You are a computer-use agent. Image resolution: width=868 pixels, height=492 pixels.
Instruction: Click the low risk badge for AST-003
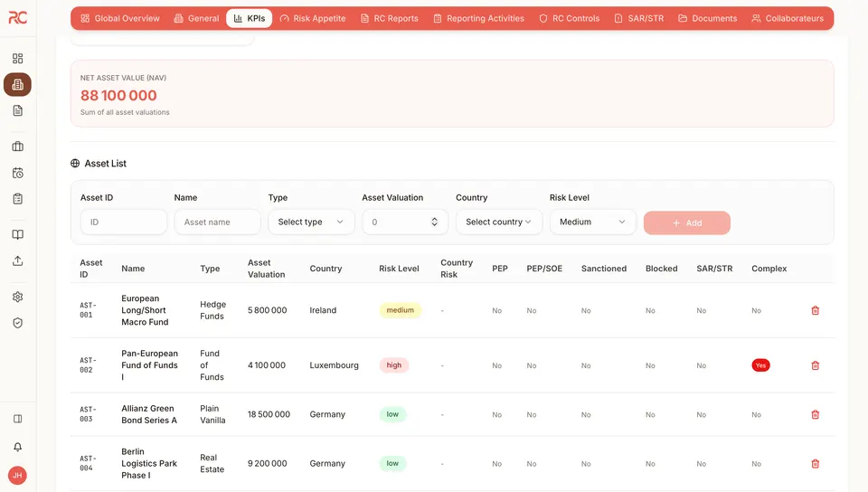pyautogui.click(x=392, y=414)
